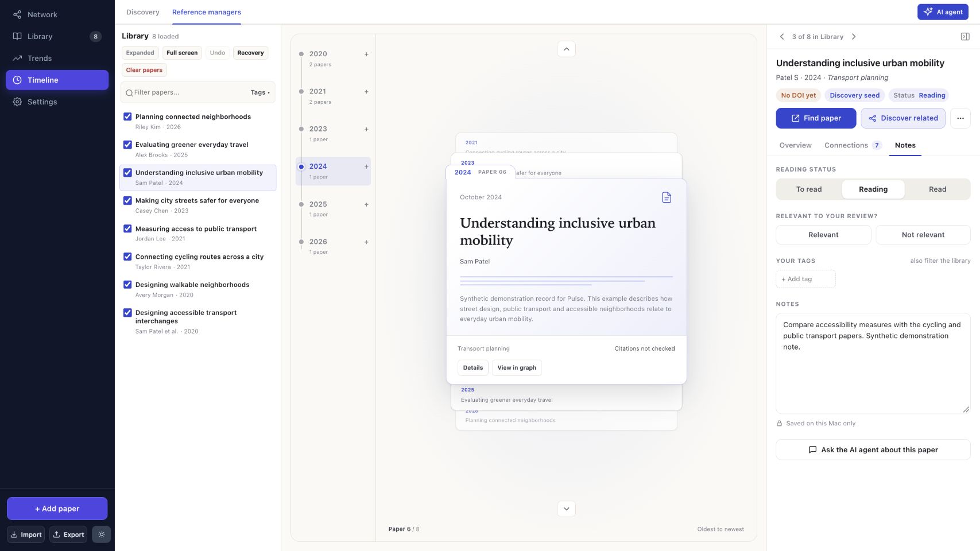Open the more options ellipsis menu

(x=960, y=118)
